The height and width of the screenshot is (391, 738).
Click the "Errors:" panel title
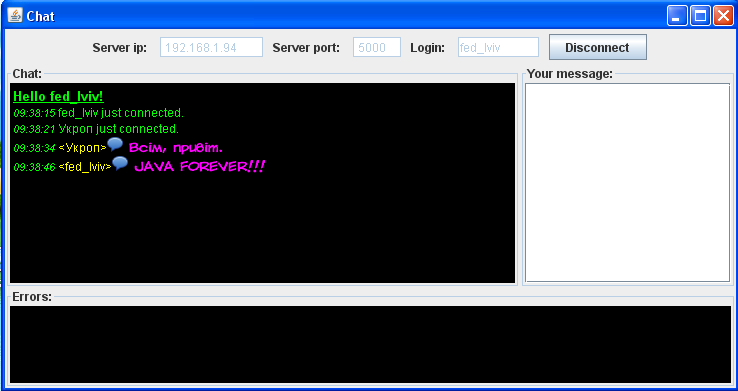click(32, 297)
